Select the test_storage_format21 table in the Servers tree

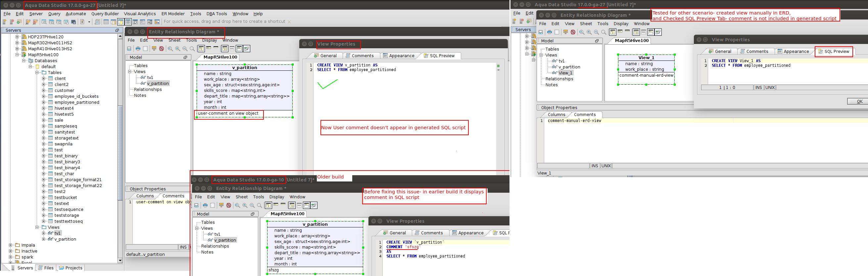[x=78, y=180]
